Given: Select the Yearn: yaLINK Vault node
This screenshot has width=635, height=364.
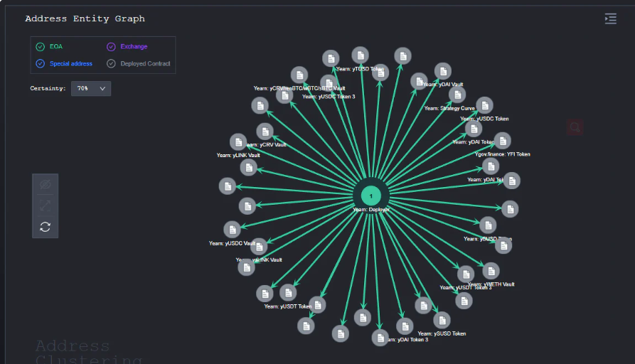Looking at the screenshot, I should pyautogui.click(x=259, y=247).
